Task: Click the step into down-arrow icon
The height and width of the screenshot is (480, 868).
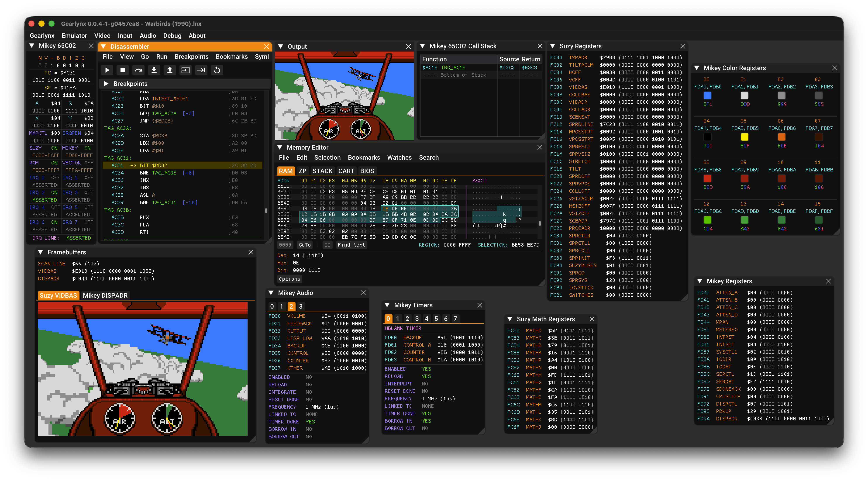Action: point(154,70)
